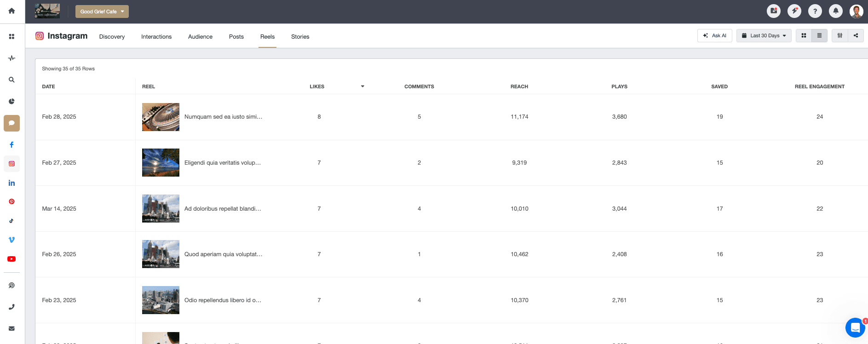Open the video notifications icon in top bar
The image size is (868, 344).
point(774,11)
